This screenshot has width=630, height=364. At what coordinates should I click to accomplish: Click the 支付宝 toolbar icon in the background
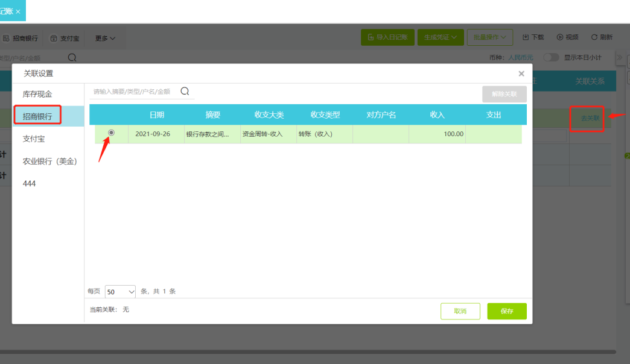54,38
